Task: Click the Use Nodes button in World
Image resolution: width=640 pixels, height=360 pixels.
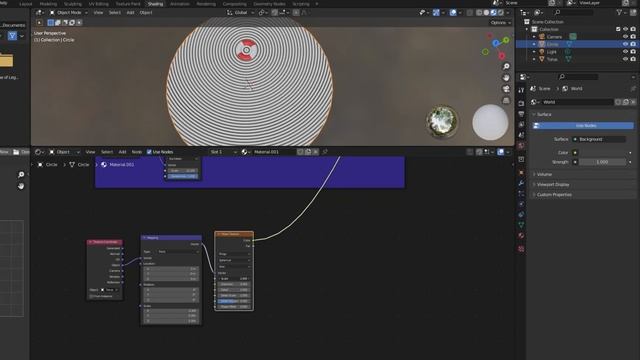Action: click(584, 126)
